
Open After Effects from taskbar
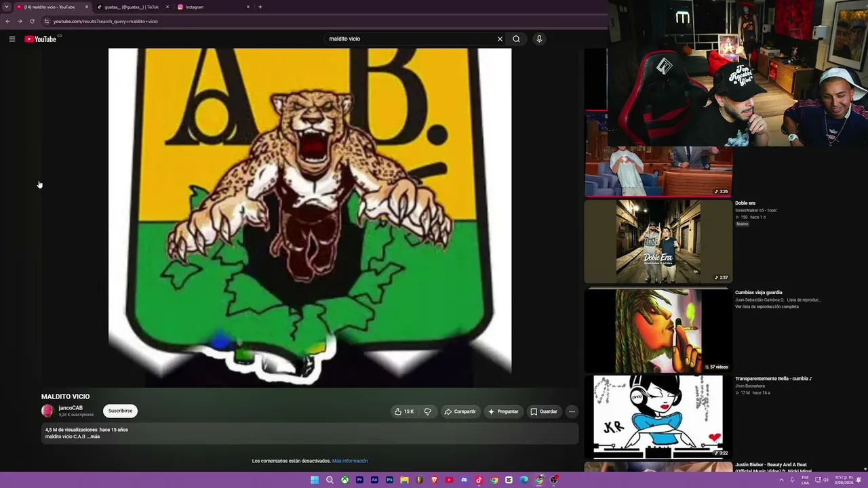pos(374,480)
